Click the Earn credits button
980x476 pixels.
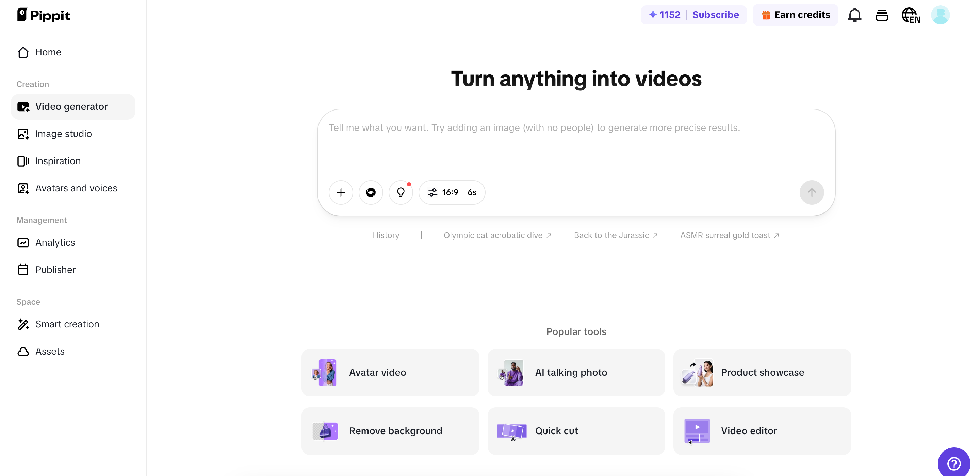click(796, 15)
